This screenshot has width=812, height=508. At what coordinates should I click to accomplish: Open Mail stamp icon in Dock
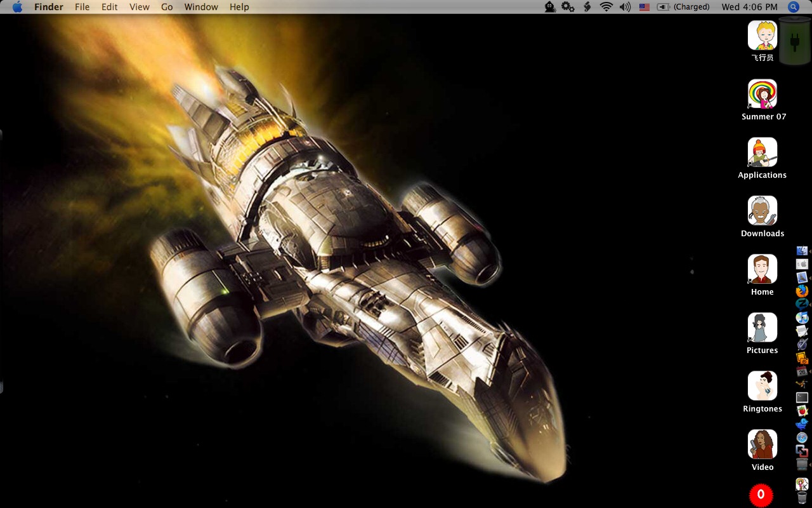(802, 277)
